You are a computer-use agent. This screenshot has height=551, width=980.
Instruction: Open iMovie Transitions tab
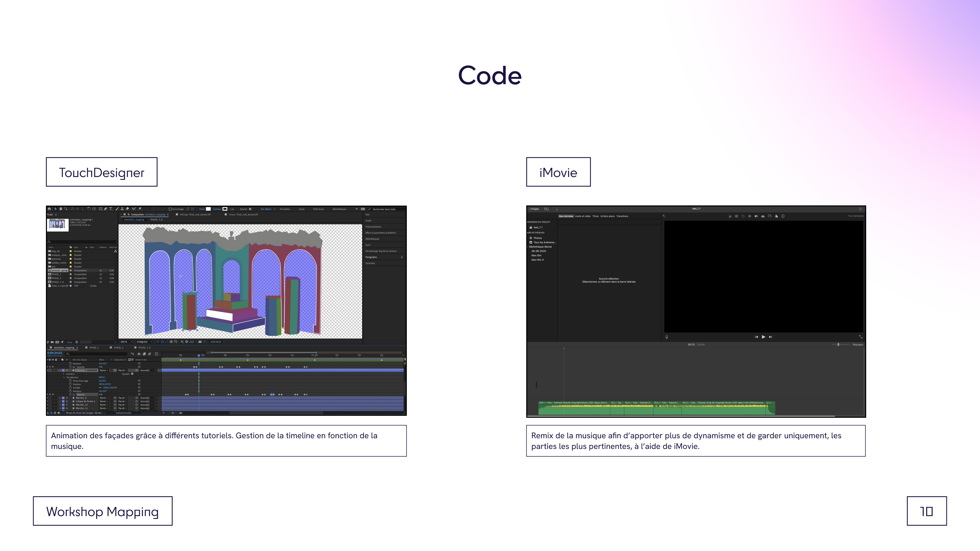[x=622, y=216]
